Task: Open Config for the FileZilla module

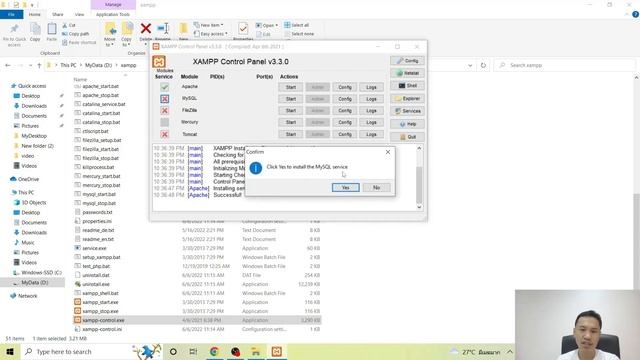Action: tap(344, 111)
